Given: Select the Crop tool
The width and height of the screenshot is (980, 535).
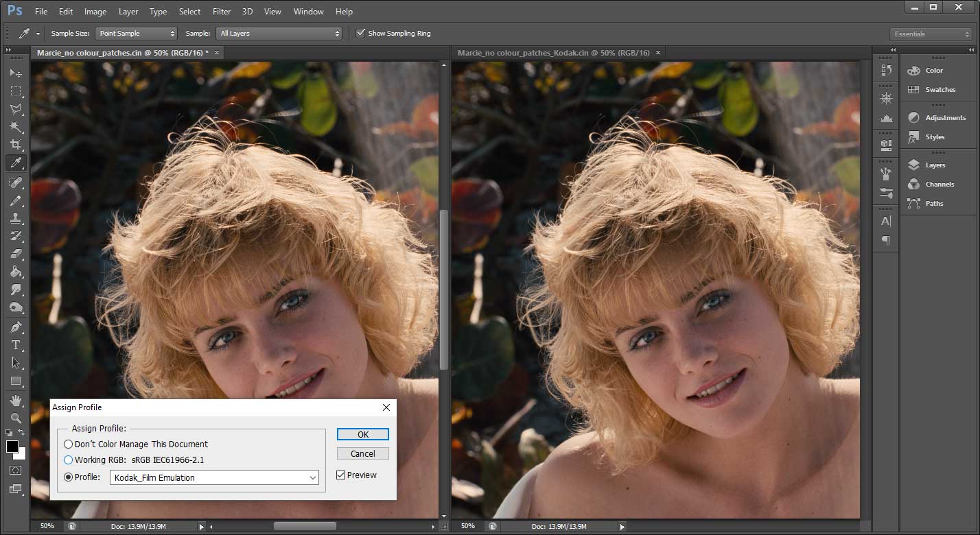Looking at the screenshot, I should [16, 144].
